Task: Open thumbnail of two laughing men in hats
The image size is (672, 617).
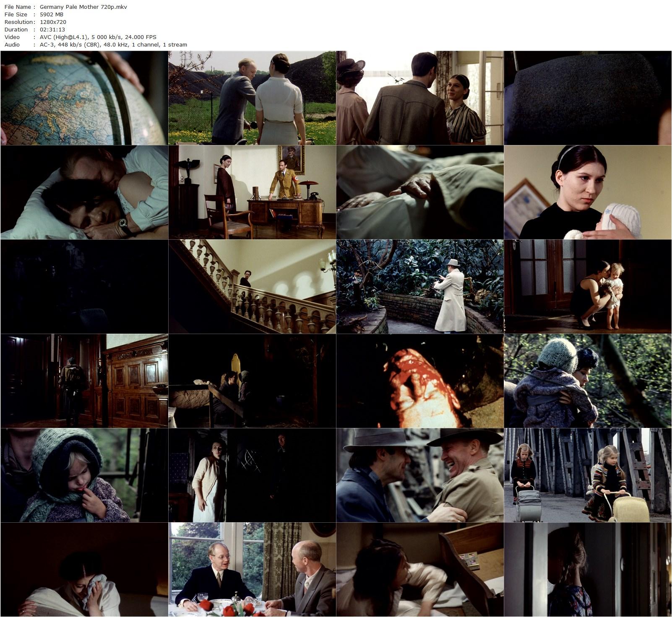Action: pos(419,475)
